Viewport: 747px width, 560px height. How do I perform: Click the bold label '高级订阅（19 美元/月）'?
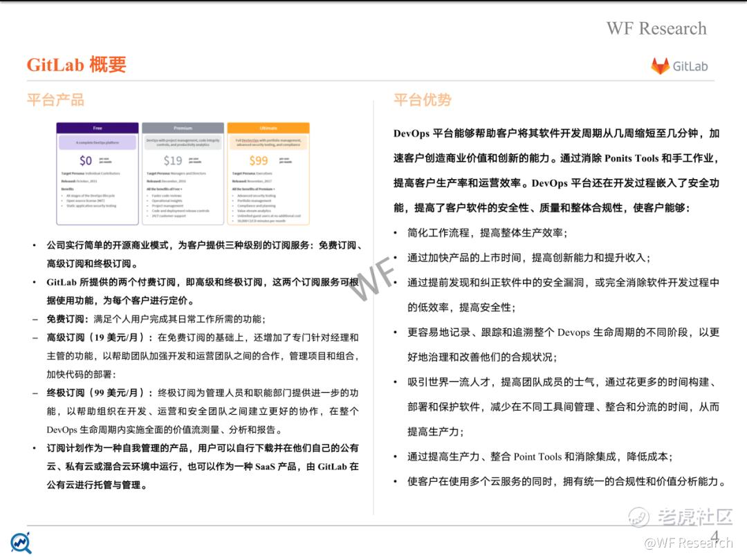(100, 338)
